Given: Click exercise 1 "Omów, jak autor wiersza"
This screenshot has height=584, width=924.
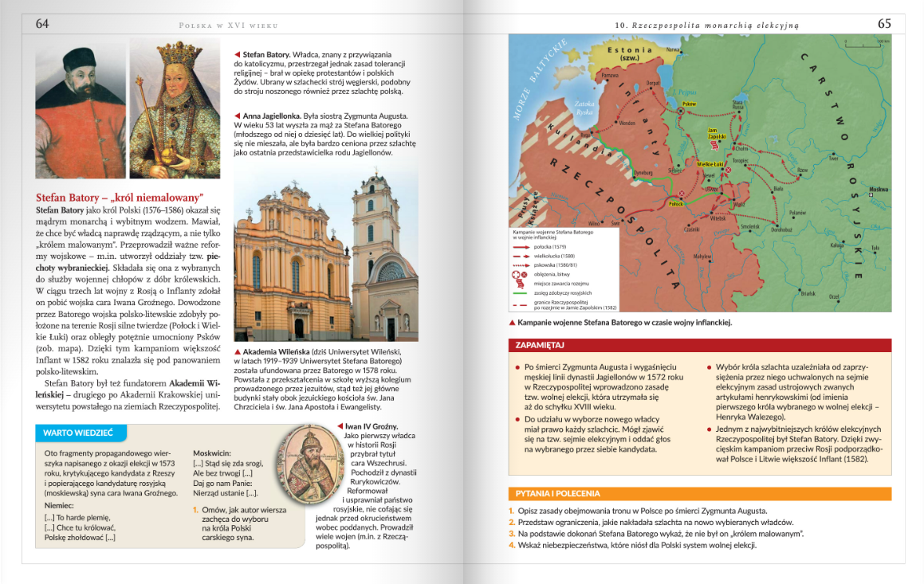Looking at the screenshot, I should [241, 524].
